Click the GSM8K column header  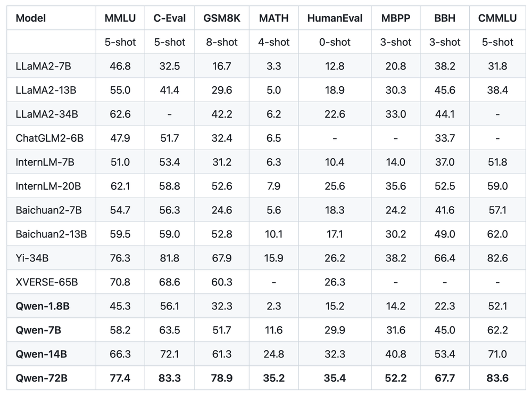[222, 18]
